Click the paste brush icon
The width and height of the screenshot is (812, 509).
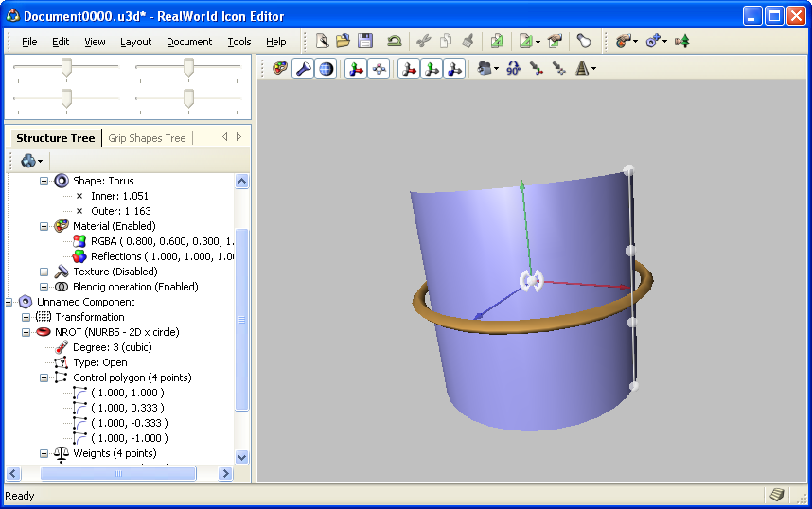point(468,41)
